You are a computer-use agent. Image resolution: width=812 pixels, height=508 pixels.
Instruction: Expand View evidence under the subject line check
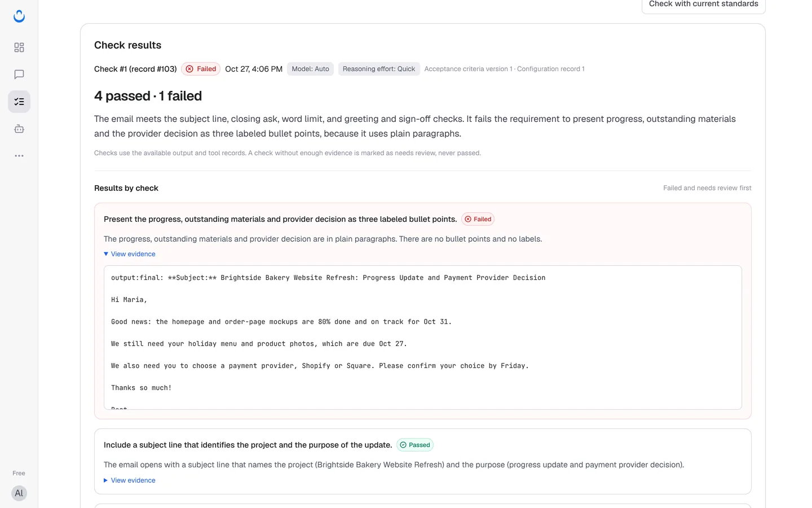pos(130,480)
